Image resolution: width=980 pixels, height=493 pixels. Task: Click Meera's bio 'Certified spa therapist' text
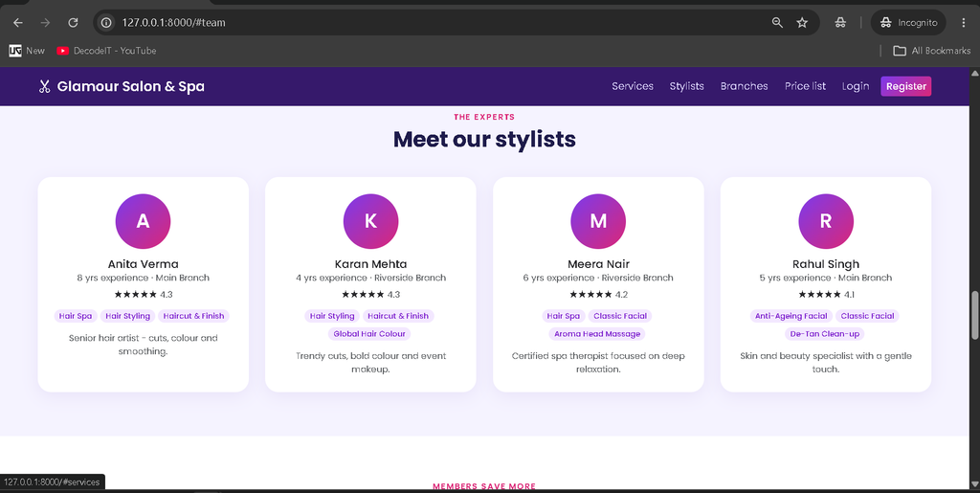(598, 363)
